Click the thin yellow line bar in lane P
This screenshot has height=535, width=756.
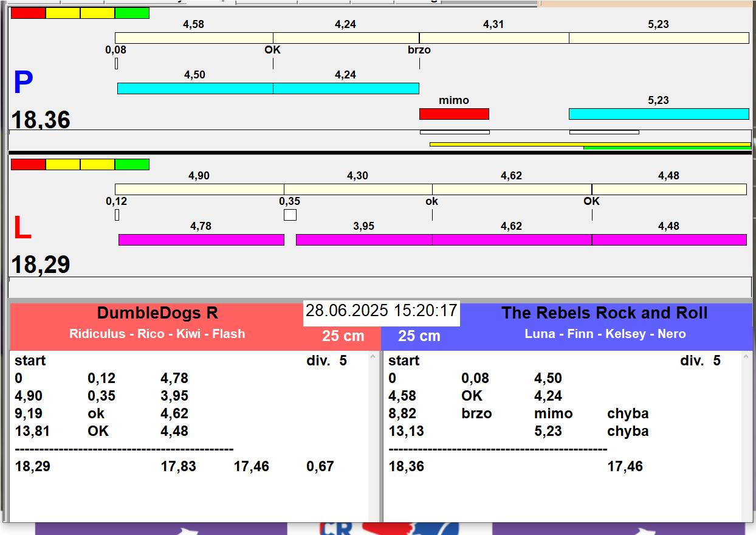coord(590,144)
